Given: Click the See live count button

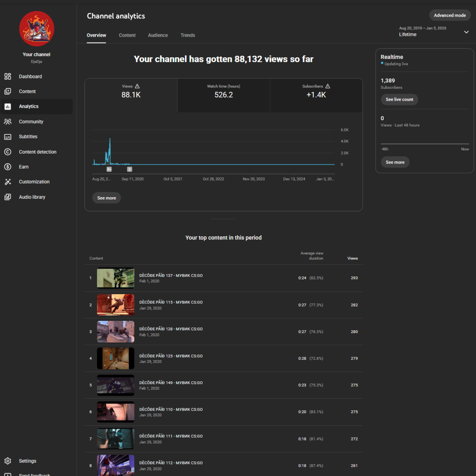Looking at the screenshot, I should [x=399, y=99].
